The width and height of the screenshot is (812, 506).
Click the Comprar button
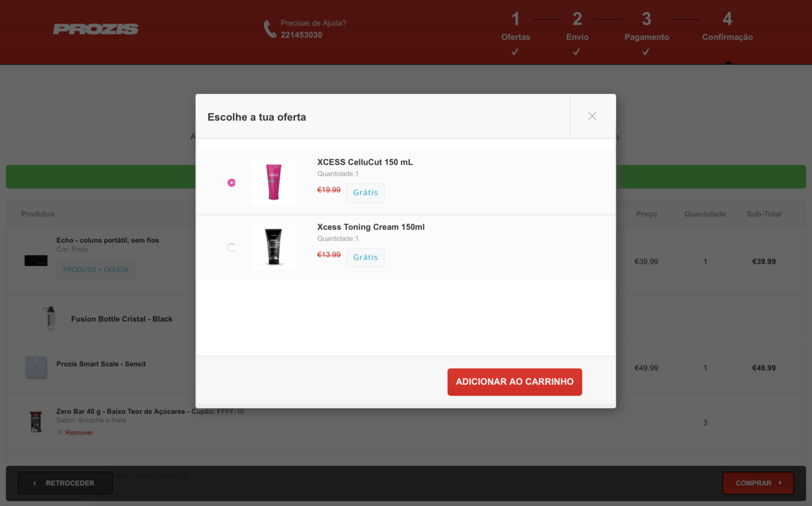pyautogui.click(x=757, y=483)
